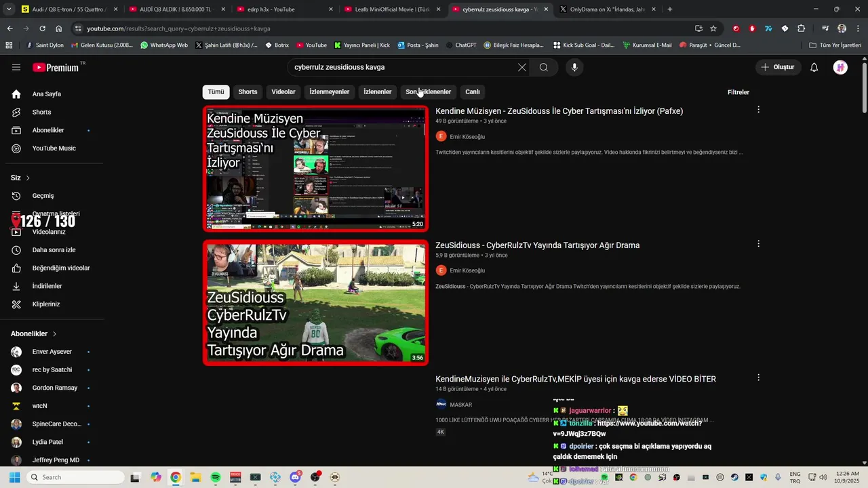The width and height of the screenshot is (868, 488).
Task: Click the magnifier search button
Action: (544, 67)
